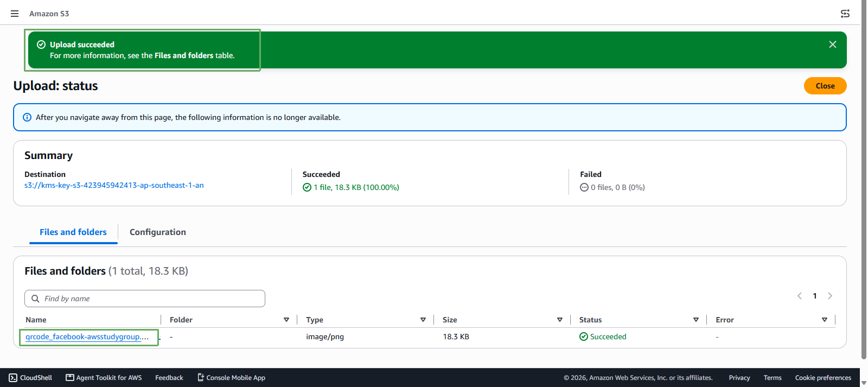Click the Failed status icon in Summary
The height and width of the screenshot is (387, 868).
(584, 187)
